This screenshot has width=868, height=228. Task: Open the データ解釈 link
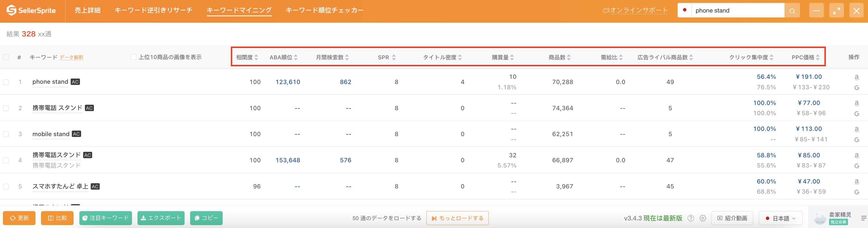coord(72,58)
